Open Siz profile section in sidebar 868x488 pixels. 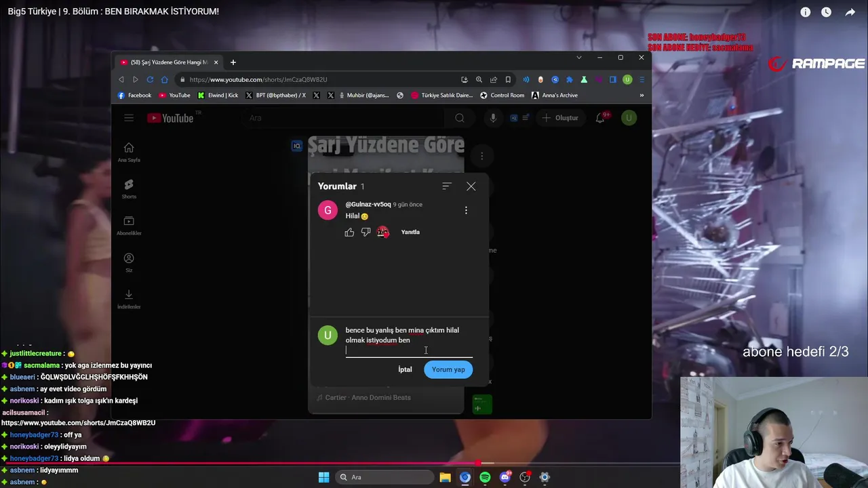[x=129, y=262]
